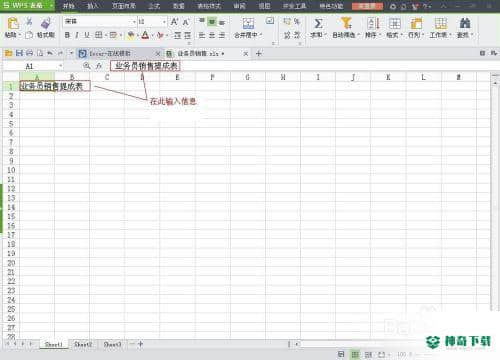The width and height of the screenshot is (500, 360).
Task: Click the Save disk icon in quick access bar
Action: 19,53
